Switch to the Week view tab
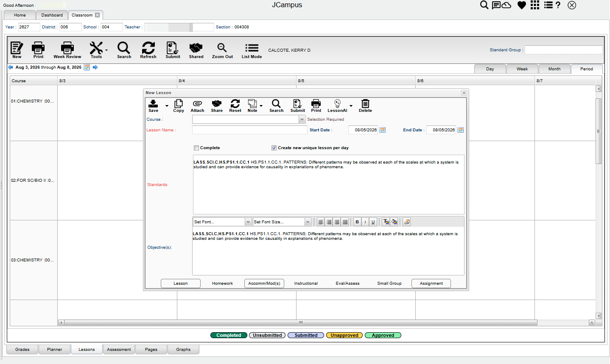610x364 pixels. coord(522,69)
